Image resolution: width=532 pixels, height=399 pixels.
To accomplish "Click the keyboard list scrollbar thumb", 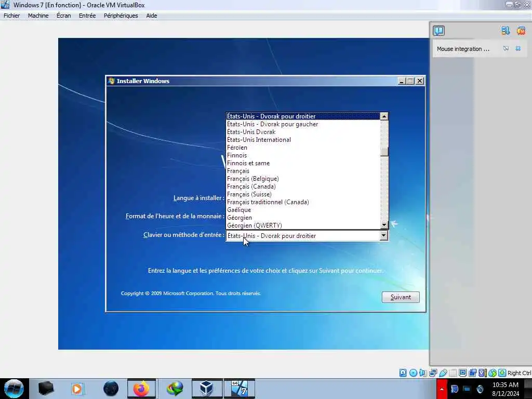I will click(x=384, y=151).
